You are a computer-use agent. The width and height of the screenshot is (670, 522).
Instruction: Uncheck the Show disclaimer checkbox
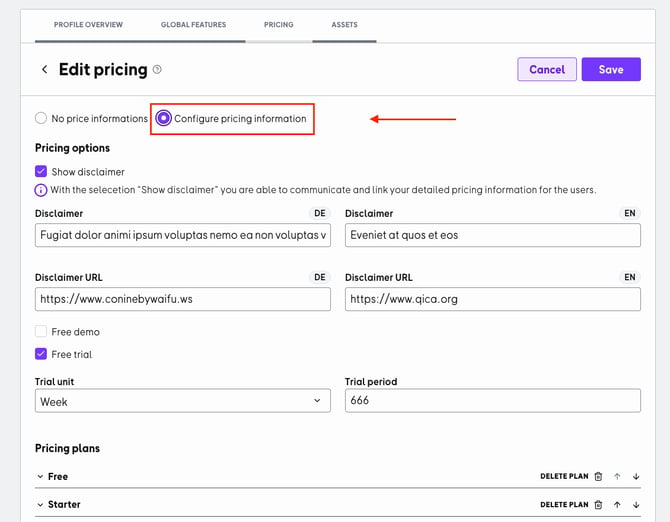pyautogui.click(x=41, y=171)
